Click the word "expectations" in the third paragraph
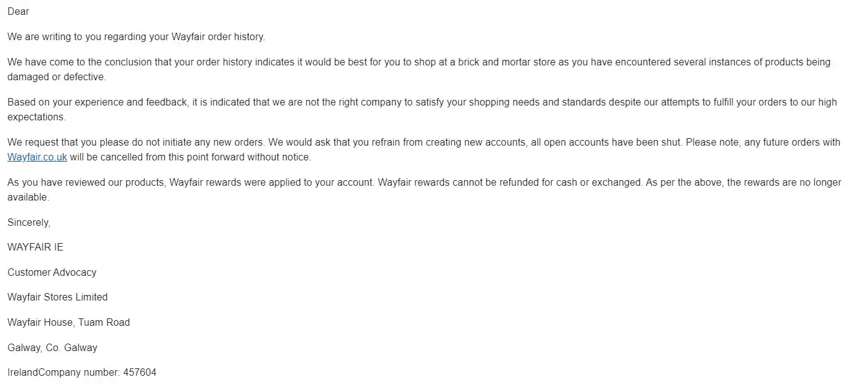This screenshot has height=385, width=868. (x=36, y=117)
